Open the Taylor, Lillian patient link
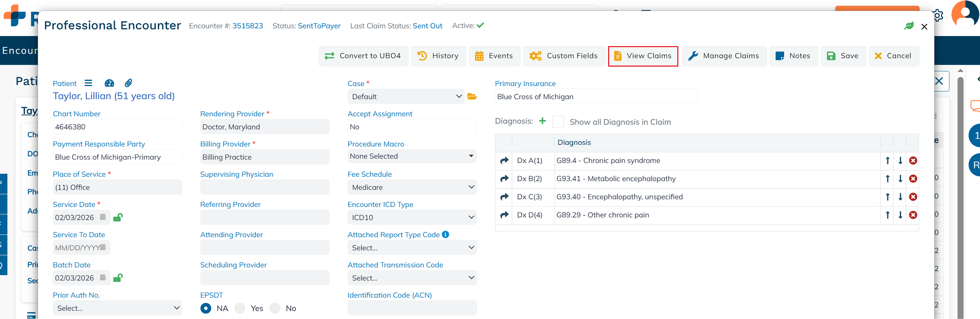 point(114,96)
